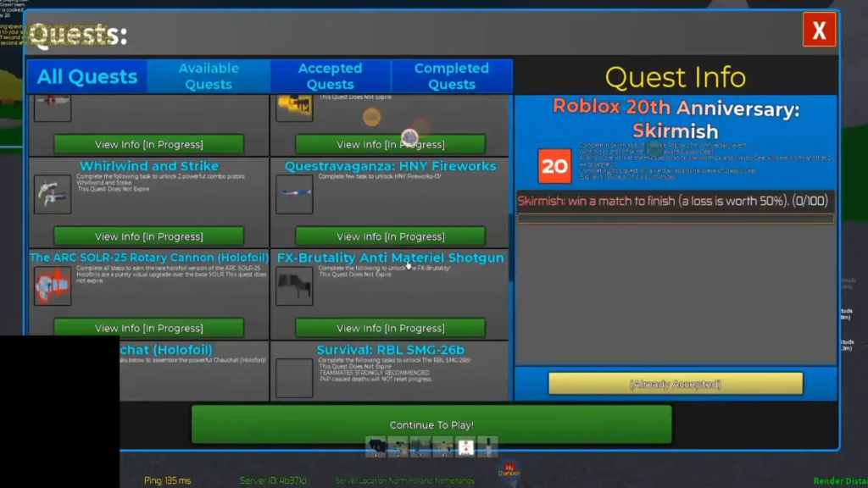Click The ARC SOLR-25 Rotary Cannon (Holofoil) title
Image resolution: width=868 pixels, height=488 pixels.
(x=149, y=258)
